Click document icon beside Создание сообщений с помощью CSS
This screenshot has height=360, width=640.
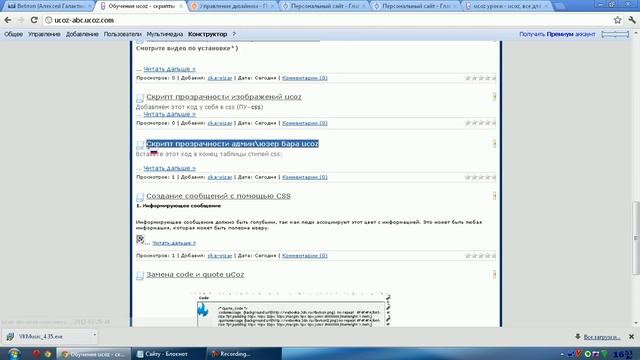140,197
